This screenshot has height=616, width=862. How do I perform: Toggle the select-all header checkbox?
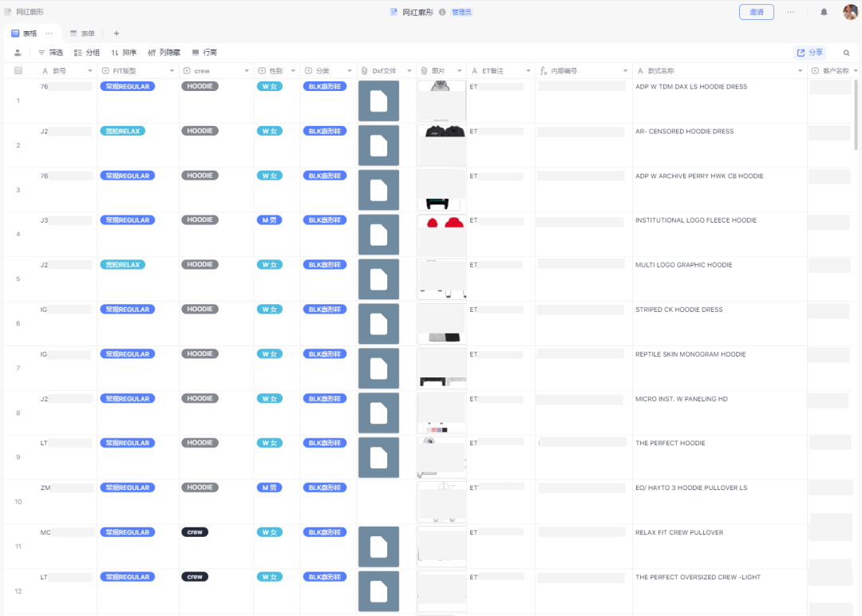click(x=18, y=70)
